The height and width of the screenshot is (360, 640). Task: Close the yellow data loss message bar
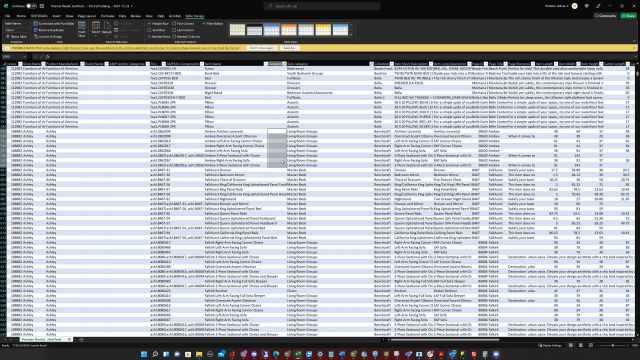coord(635,48)
